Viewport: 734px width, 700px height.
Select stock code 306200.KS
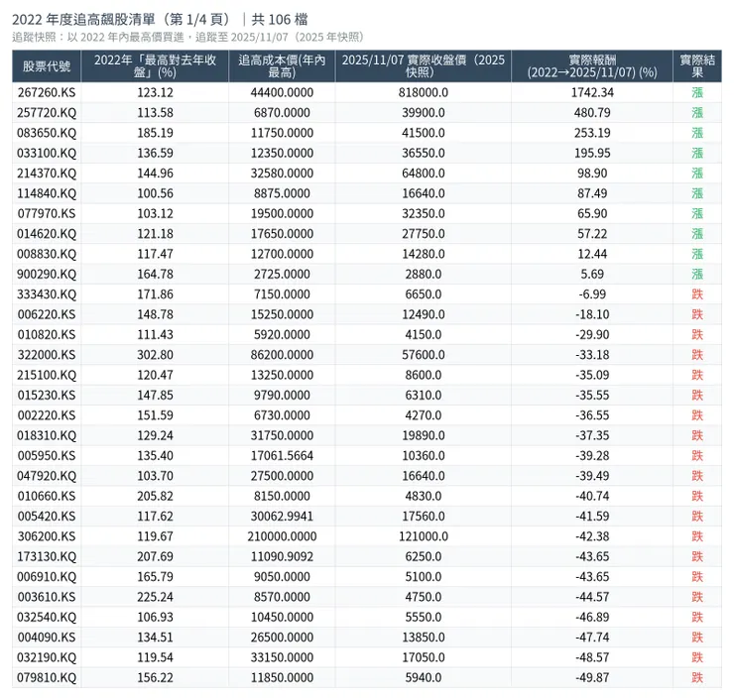[47, 536]
